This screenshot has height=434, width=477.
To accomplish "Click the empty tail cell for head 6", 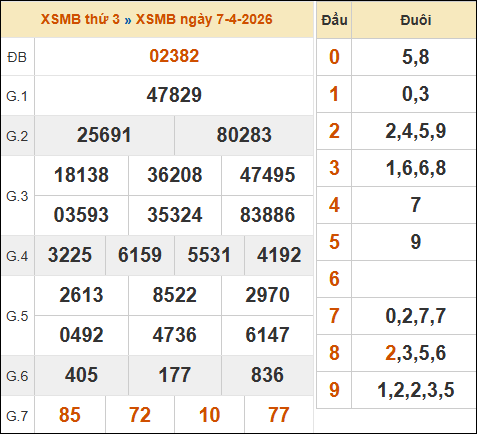I will pyautogui.click(x=414, y=279).
